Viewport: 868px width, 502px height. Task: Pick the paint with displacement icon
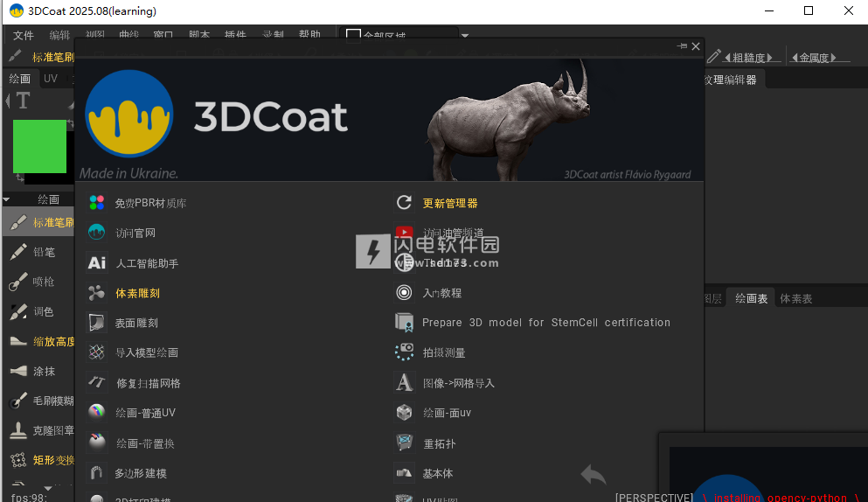(x=97, y=443)
